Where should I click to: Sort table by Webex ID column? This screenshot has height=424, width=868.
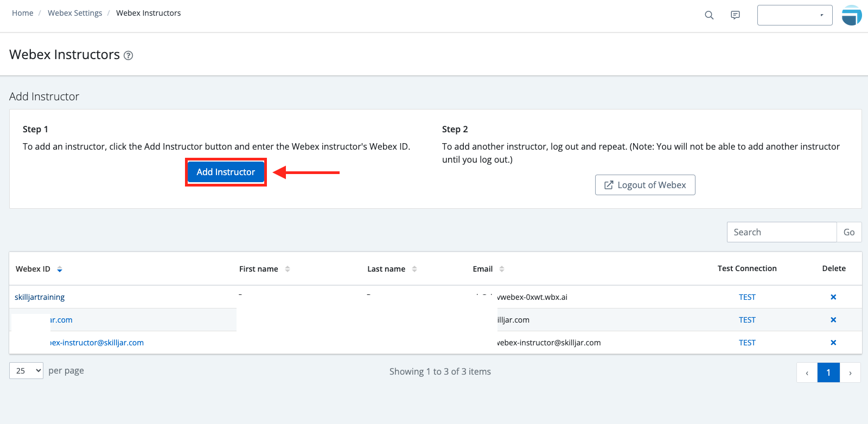[39, 269]
